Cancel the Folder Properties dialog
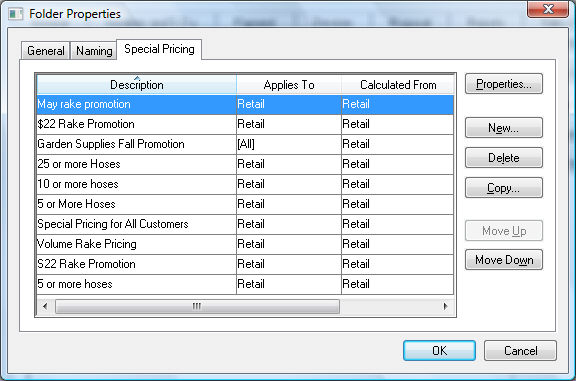 coord(520,351)
